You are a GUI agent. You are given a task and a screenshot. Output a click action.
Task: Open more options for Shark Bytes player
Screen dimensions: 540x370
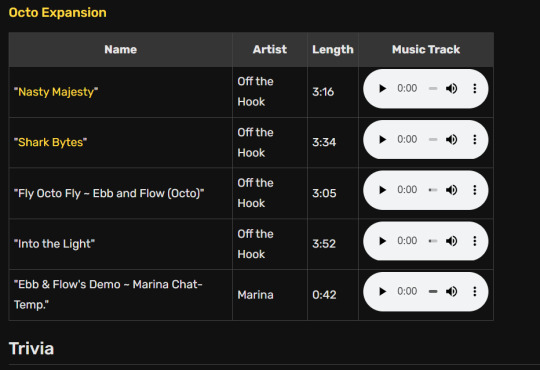[x=475, y=140]
